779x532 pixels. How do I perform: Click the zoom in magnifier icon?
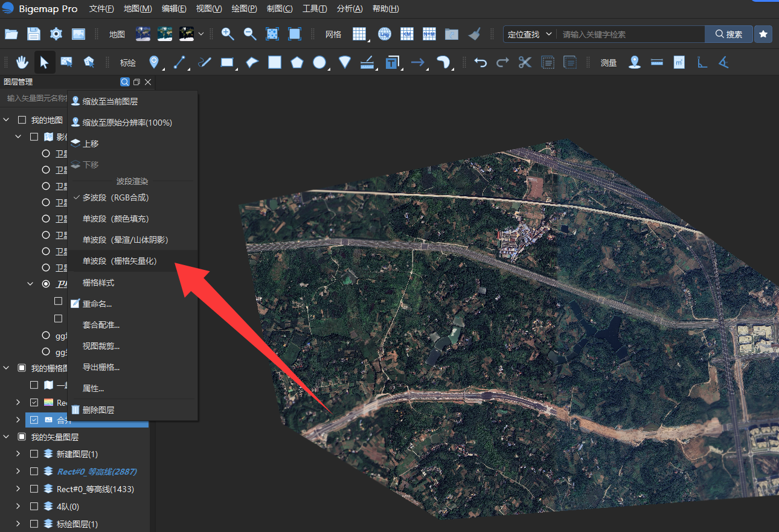[228, 34]
